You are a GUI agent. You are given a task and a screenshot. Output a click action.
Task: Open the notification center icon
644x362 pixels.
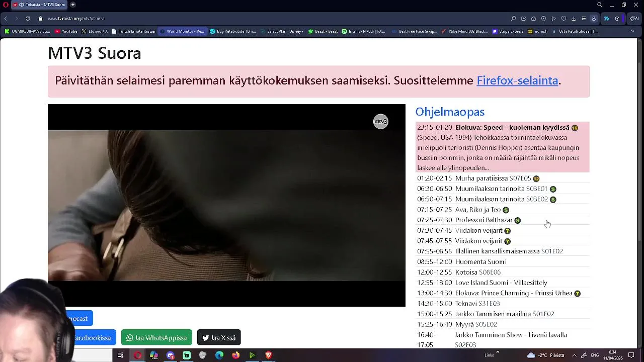pyautogui.click(x=631, y=355)
